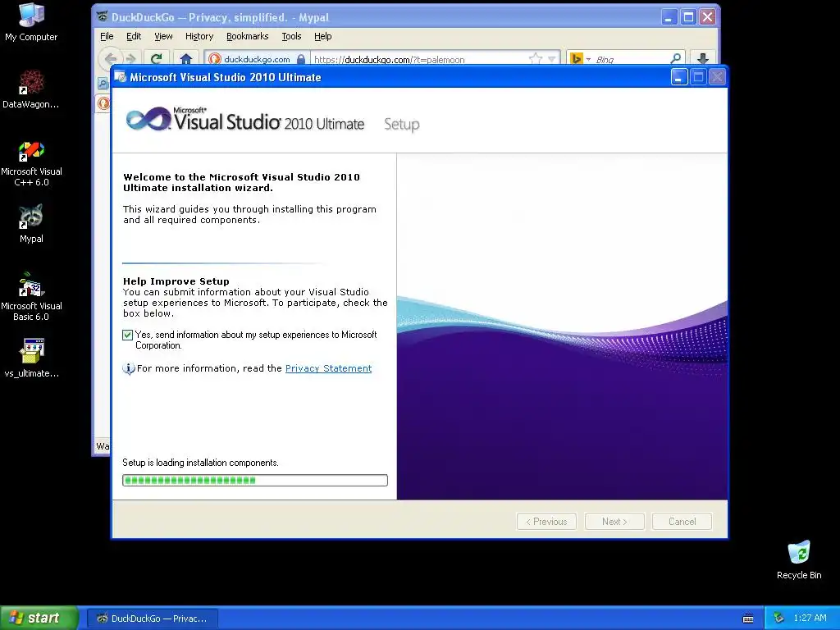Click the Bing search engine icon
The image size is (840, 630).
click(577, 59)
